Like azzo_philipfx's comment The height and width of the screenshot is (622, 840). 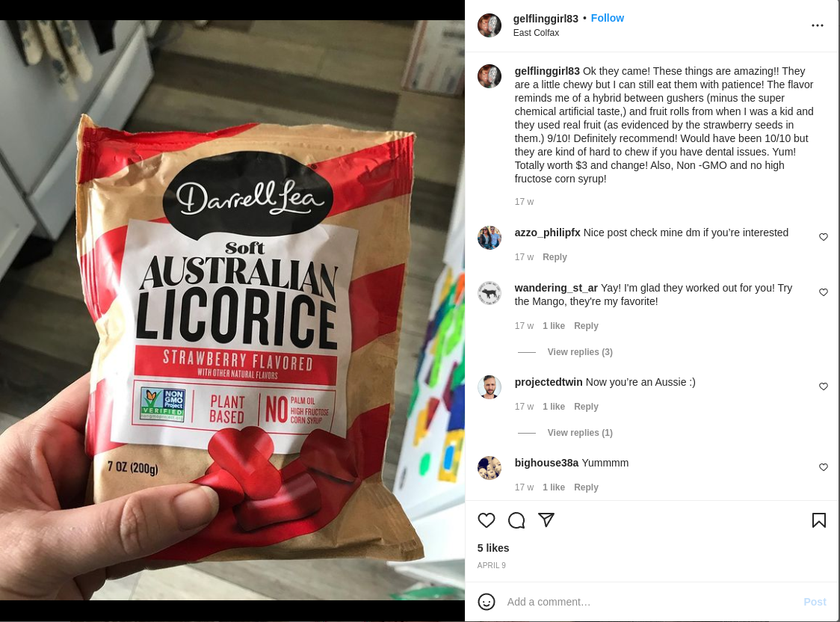pyautogui.click(x=824, y=237)
